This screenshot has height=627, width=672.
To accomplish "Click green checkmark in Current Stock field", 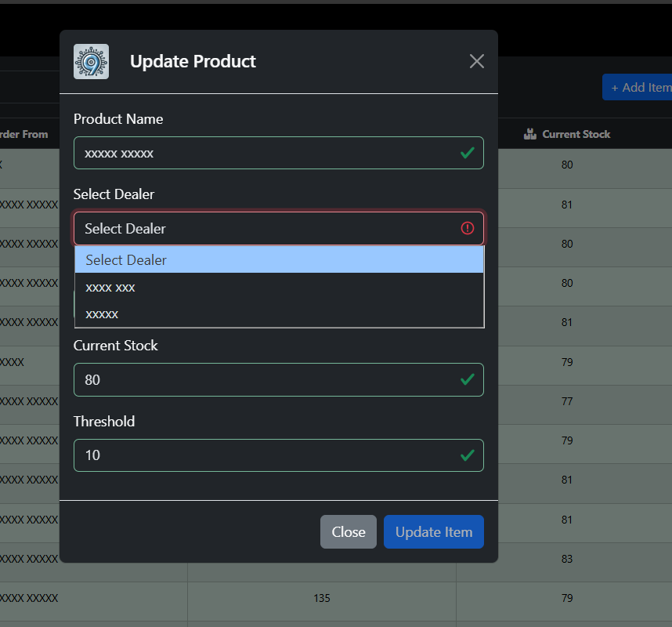I will point(468,379).
